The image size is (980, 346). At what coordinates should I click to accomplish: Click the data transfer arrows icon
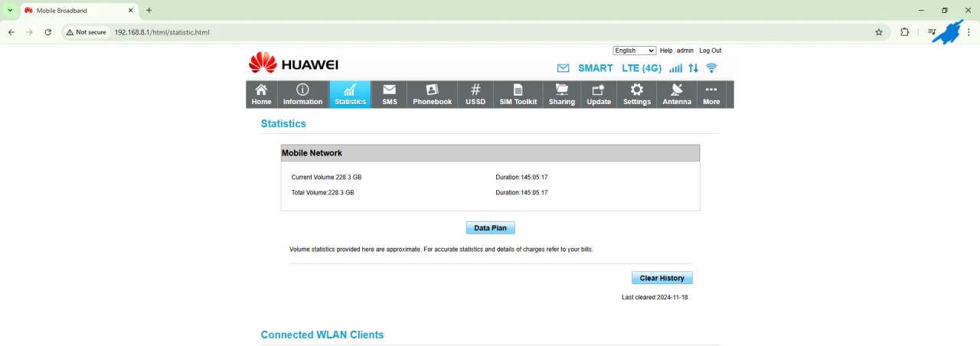point(694,68)
